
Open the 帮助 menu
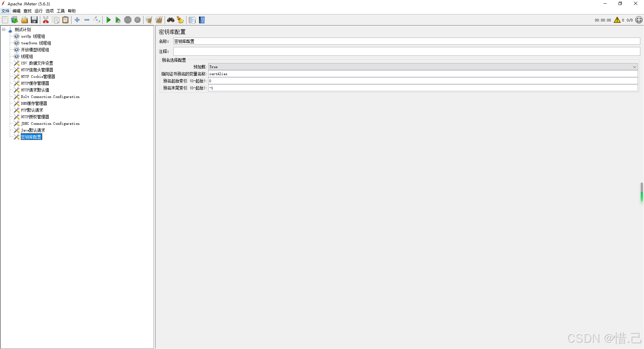point(72,11)
